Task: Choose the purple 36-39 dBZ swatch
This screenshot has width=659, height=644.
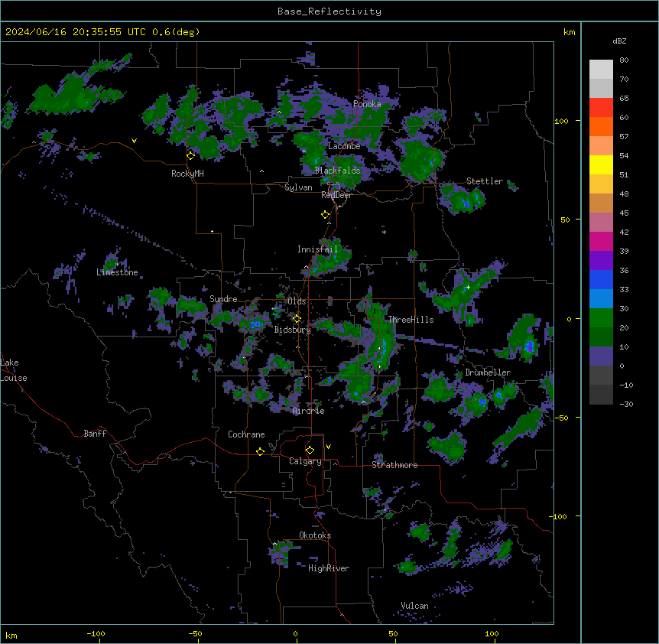Action: pyautogui.click(x=601, y=261)
